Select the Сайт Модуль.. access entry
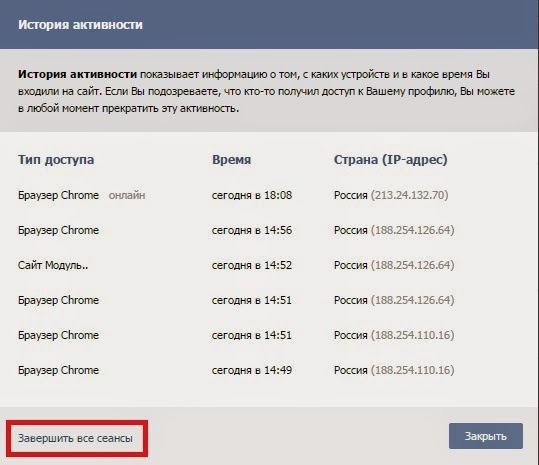 point(53,265)
